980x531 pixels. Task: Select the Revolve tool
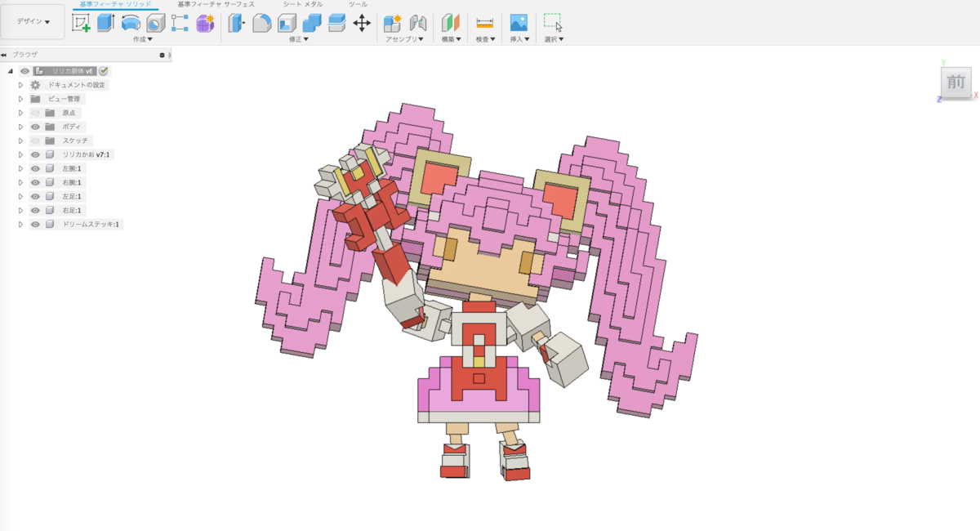click(x=131, y=23)
